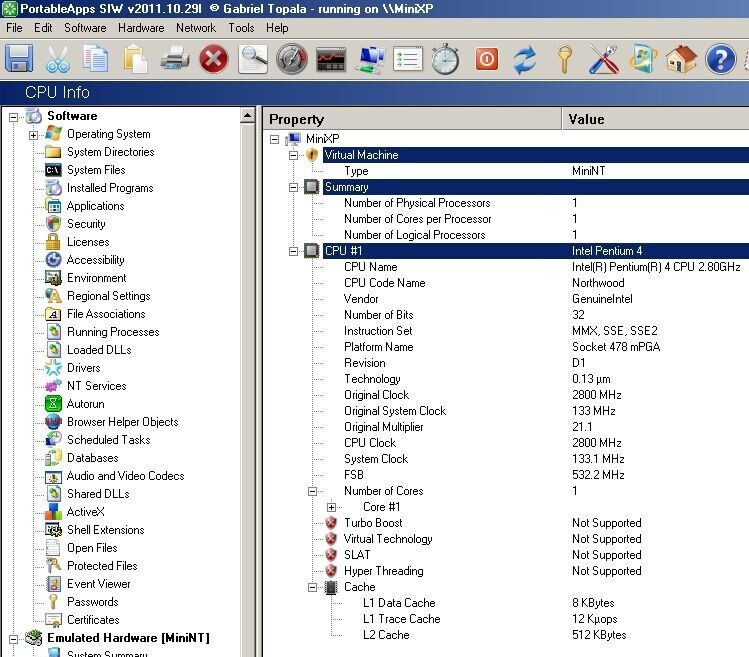Click the golden key toolbar icon

[565, 59]
